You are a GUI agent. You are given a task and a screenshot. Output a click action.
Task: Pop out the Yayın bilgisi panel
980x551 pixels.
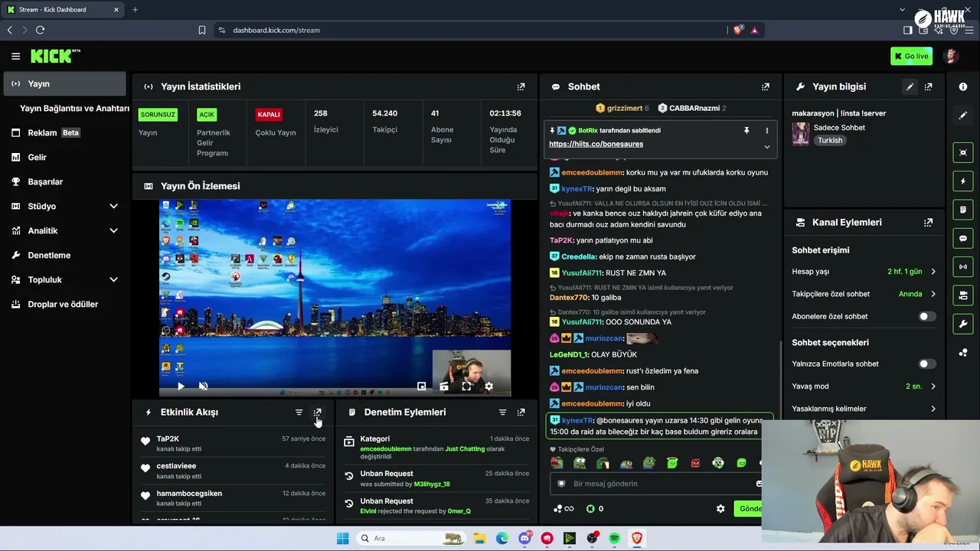point(928,86)
